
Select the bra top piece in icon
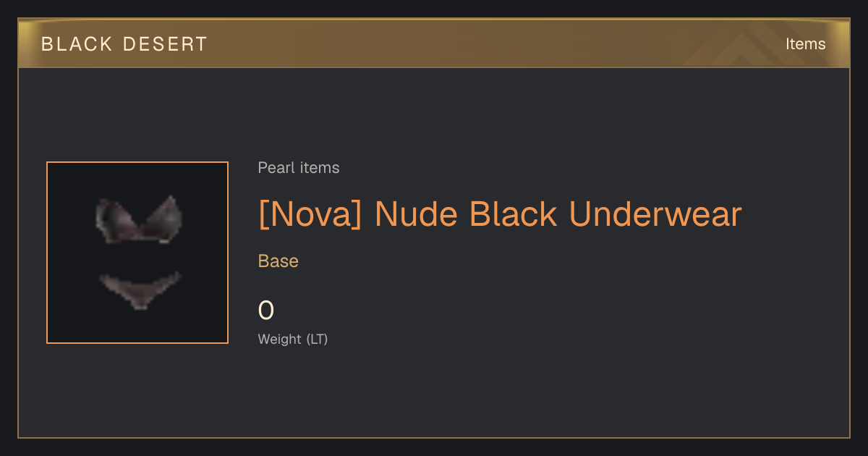(138, 219)
